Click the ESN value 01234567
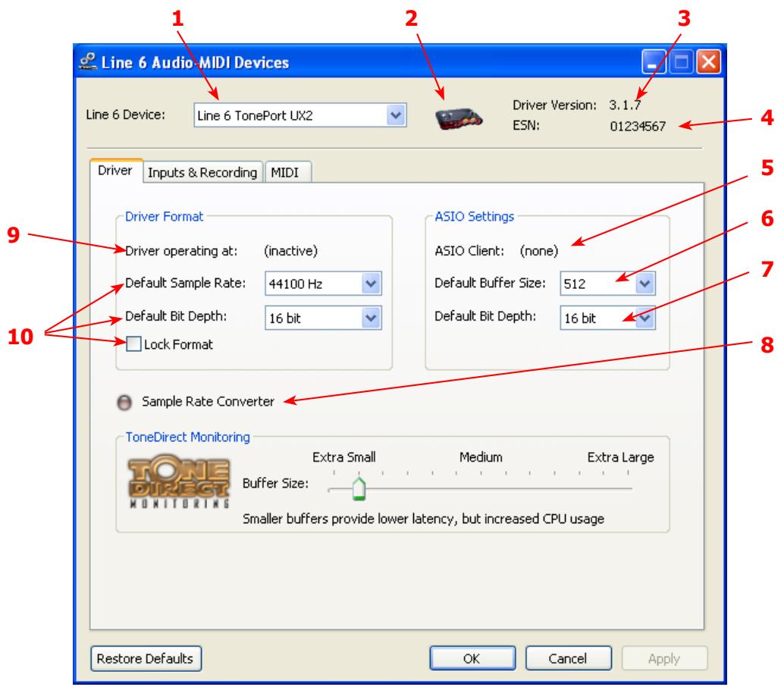Image resolution: width=784 pixels, height=687 pixels. coord(638,126)
